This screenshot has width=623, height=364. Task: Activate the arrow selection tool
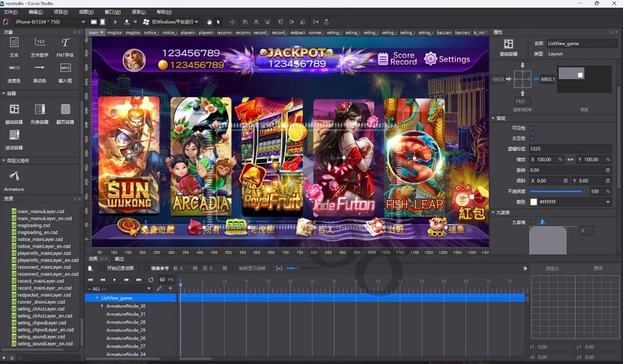coord(218,22)
